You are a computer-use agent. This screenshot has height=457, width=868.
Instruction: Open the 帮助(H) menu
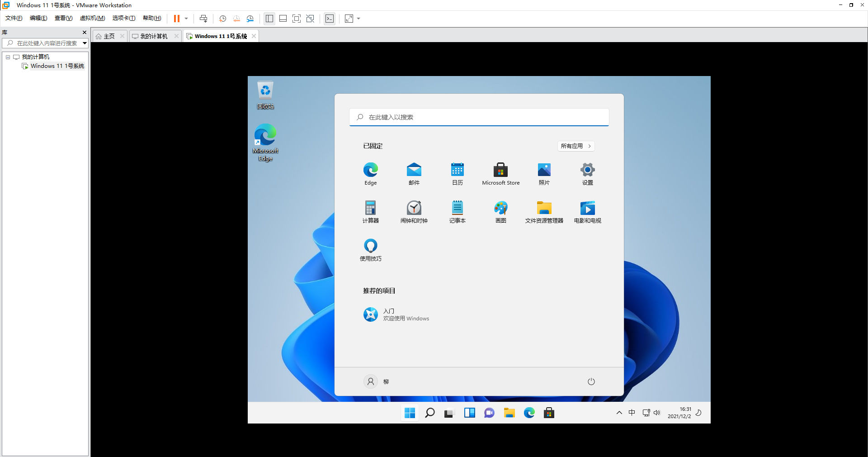[x=152, y=18]
